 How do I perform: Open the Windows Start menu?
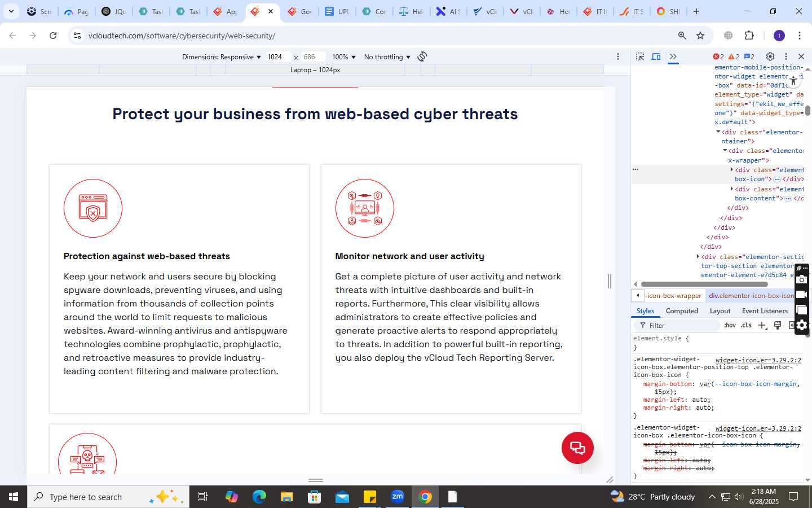(14, 497)
